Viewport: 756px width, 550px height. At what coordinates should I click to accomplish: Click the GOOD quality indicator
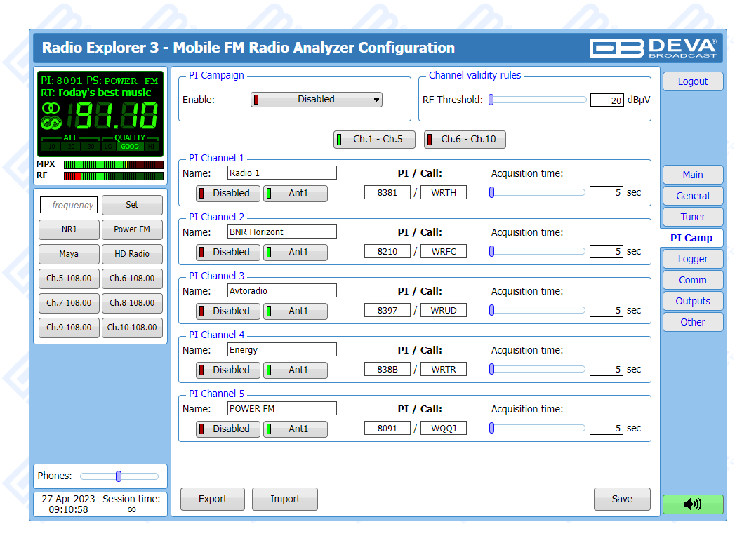click(129, 147)
